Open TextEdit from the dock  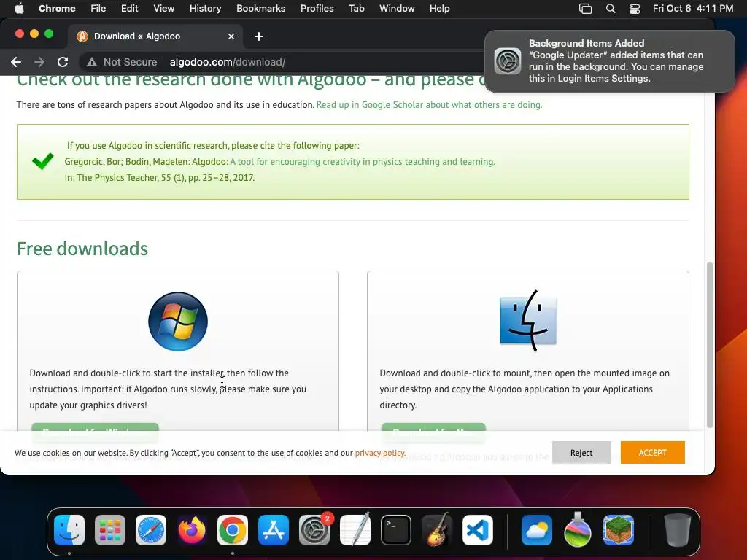tap(355, 530)
